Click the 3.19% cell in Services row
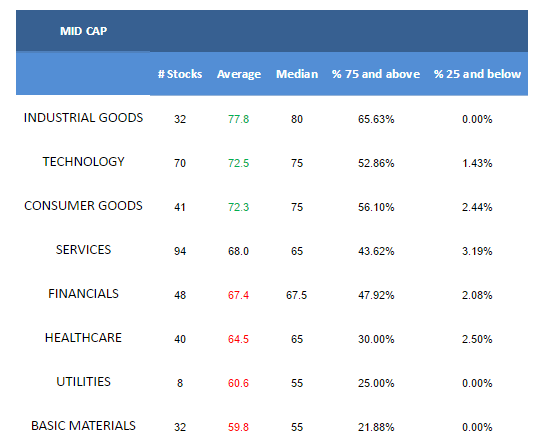The height and width of the screenshot is (444, 547). pos(477,251)
